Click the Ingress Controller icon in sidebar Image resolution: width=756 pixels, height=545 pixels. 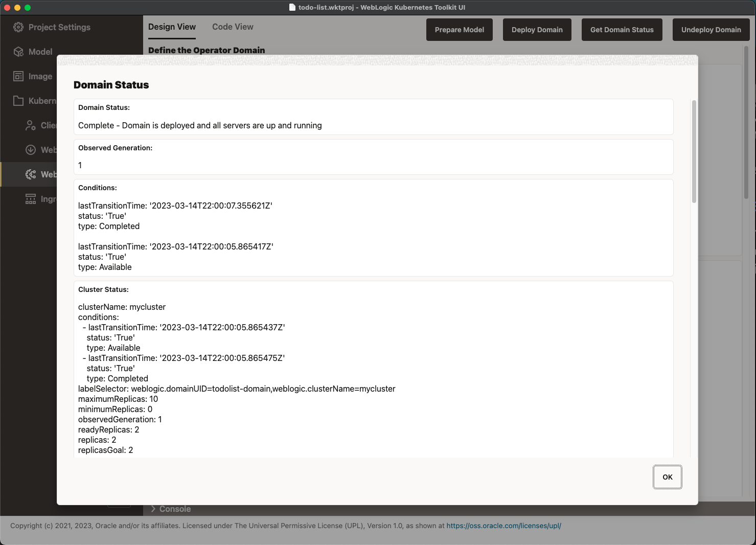click(x=31, y=199)
